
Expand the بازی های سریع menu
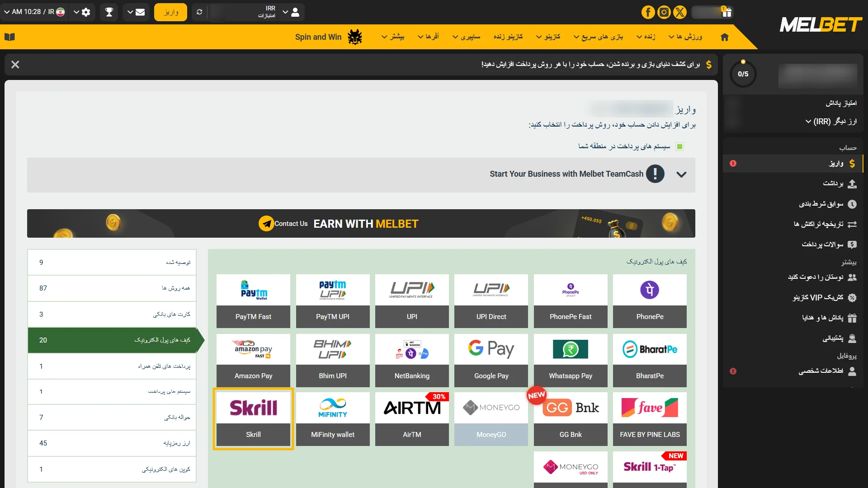click(x=598, y=37)
